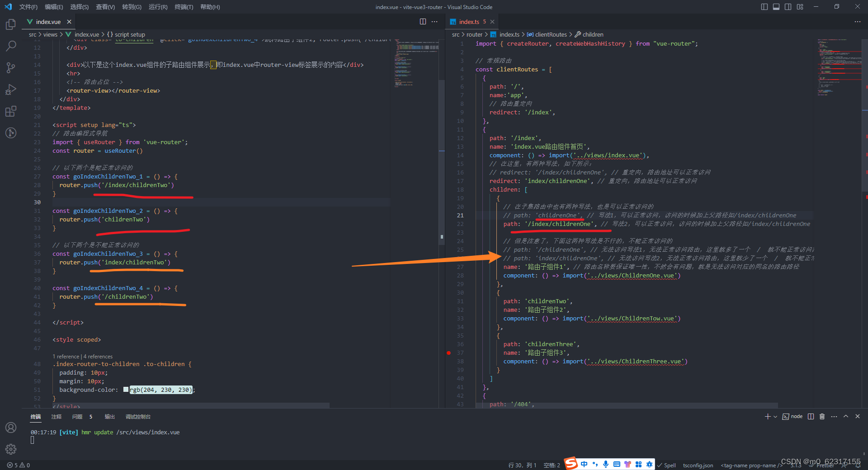
Task: Open the Run and Debug view
Action: [11, 89]
